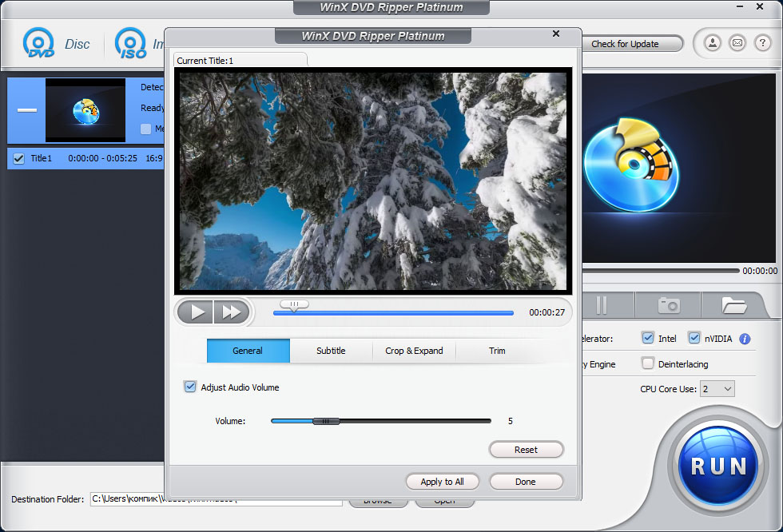Click the Destination Folder path field
This screenshot has width=783, height=532.
pos(217,499)
